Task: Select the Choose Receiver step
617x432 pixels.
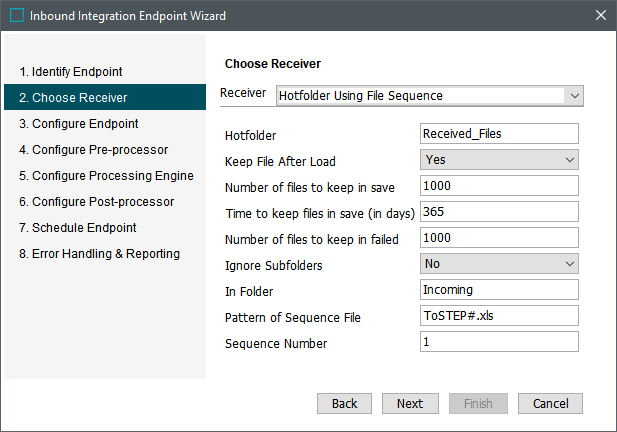Action: coord(74,98)
